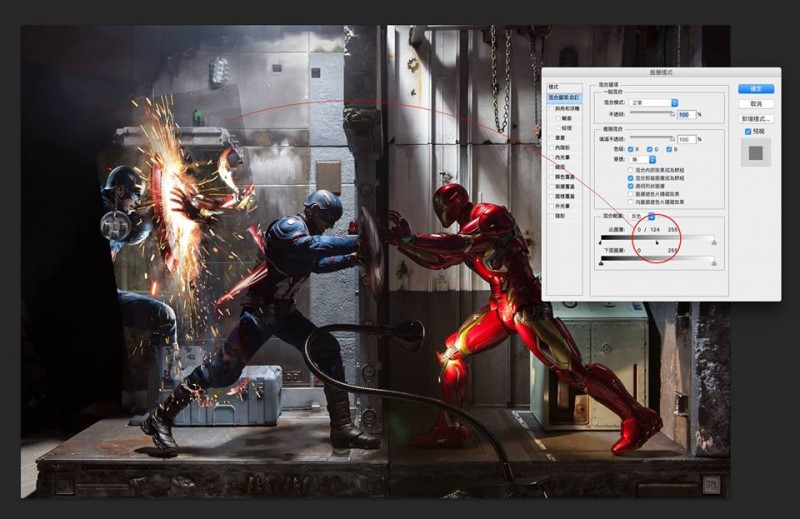
Task: Toggle the G channel checkbox
Action: click(649, 149)
